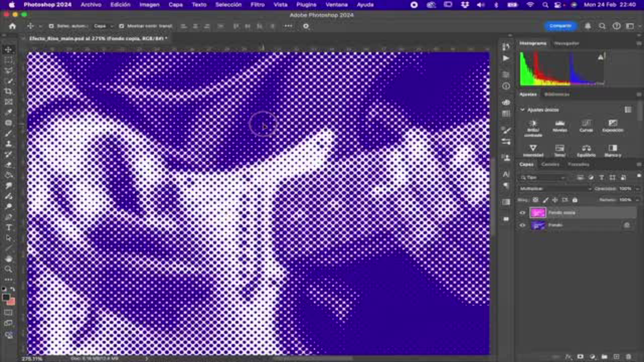Viewport: 644px width, 362px height.
Task: Select the Type tool
Action: coord(9,228)
